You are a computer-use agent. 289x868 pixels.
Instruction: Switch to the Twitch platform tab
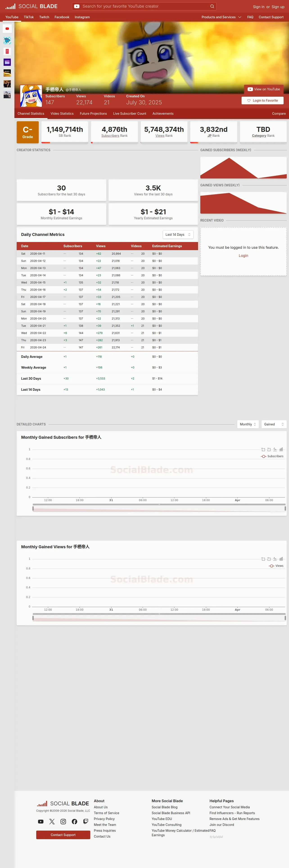(44, 17)
